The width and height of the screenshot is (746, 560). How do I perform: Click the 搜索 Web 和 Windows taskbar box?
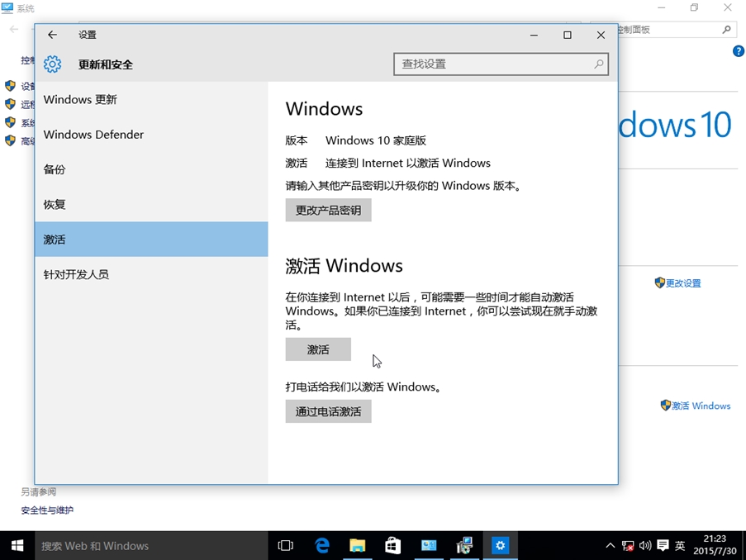pos(151,546)
